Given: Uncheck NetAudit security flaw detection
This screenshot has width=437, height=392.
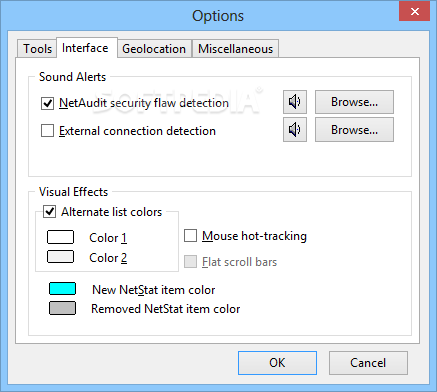Looking at the screenshot, I should coord(47,103).
